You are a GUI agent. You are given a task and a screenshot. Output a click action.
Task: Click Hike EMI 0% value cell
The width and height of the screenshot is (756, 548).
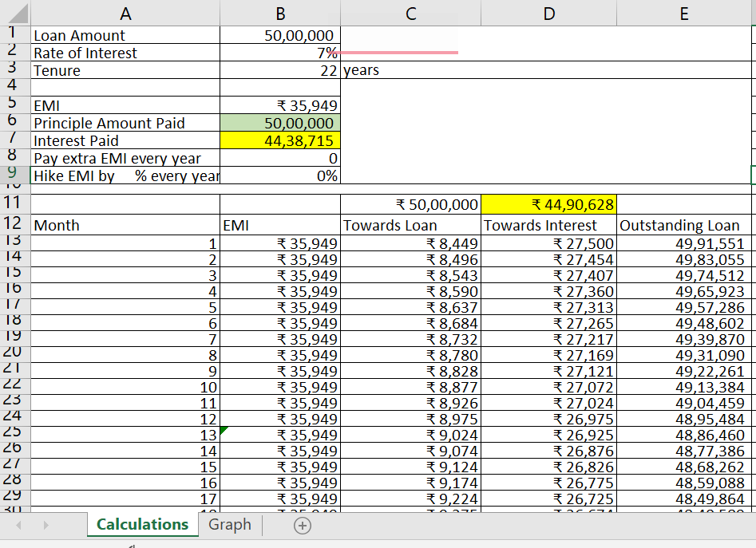pos(280,175)
